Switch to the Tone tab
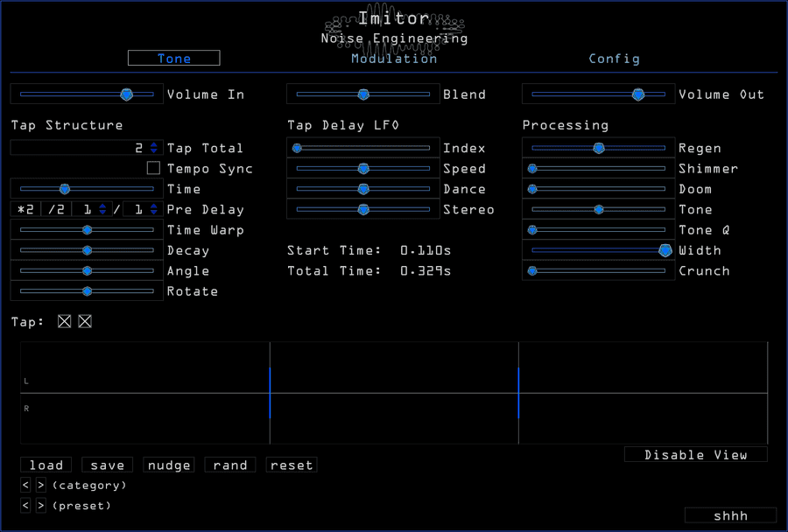 174,59
